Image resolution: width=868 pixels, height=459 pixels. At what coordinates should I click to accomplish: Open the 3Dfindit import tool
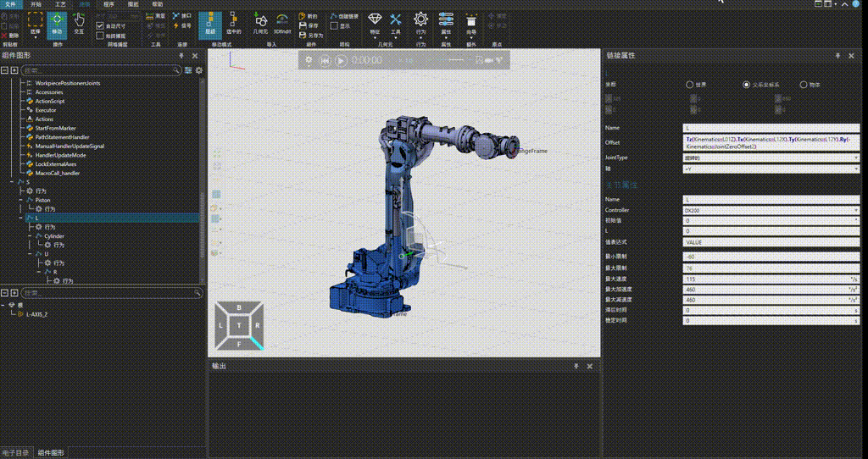(282, 24)
